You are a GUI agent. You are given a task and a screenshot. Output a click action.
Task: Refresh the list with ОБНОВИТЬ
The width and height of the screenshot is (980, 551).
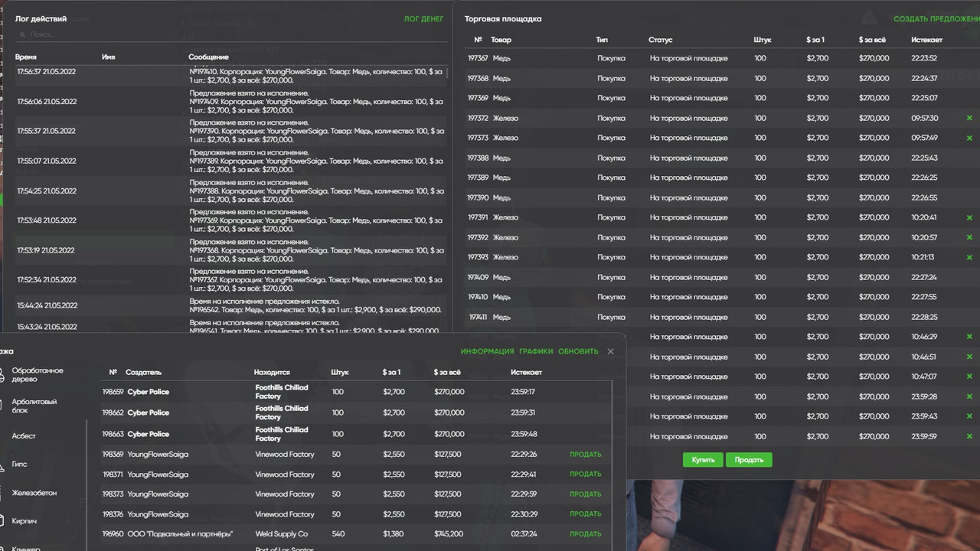(578, 351)
